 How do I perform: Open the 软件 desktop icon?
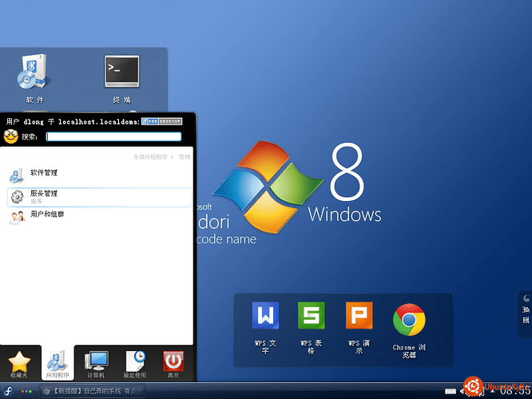[34, 78]
